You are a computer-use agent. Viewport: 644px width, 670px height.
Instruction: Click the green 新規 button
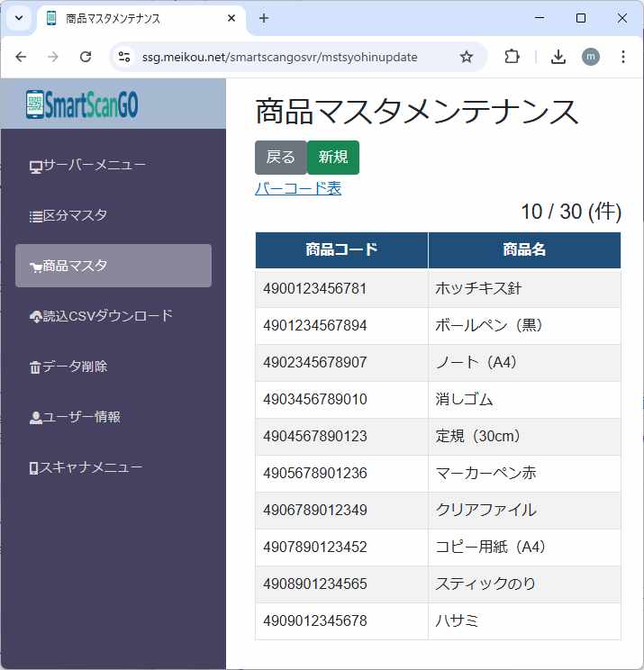333,158
